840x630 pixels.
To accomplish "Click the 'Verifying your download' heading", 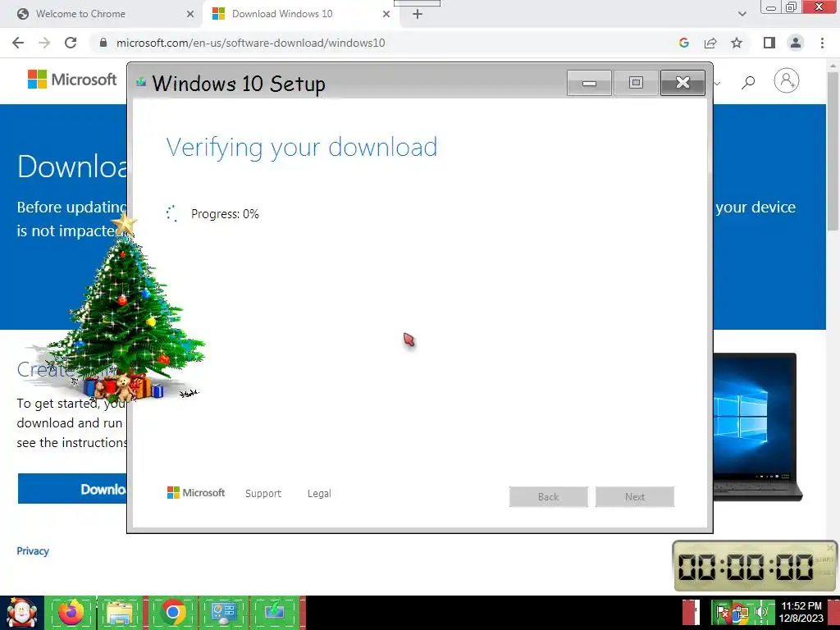I will click(x=302, y=148).
